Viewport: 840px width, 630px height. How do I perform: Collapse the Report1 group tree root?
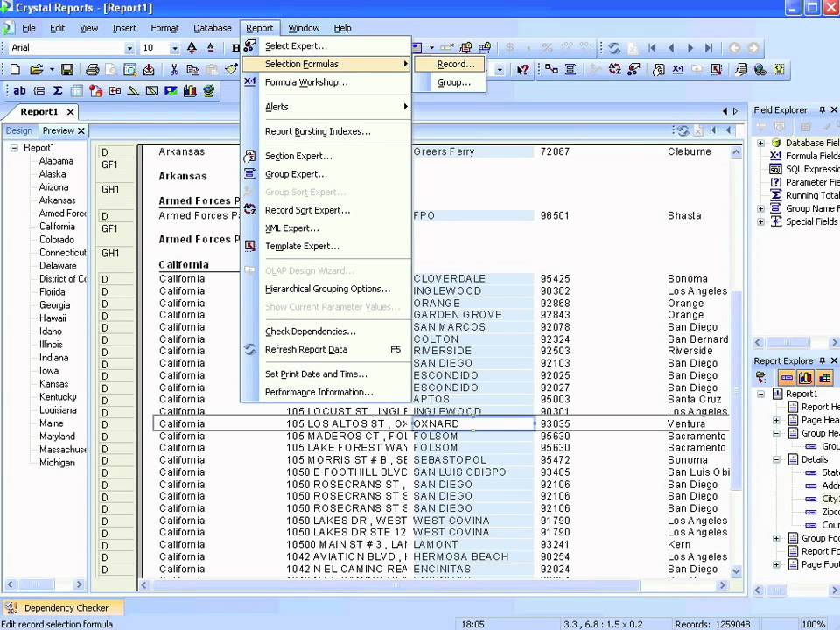point(15,148)
